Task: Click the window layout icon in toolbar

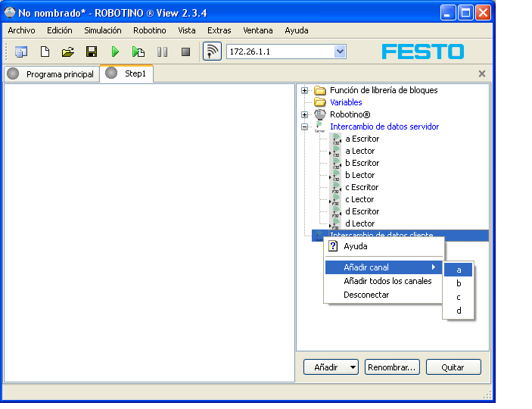Action: [21, 52]
